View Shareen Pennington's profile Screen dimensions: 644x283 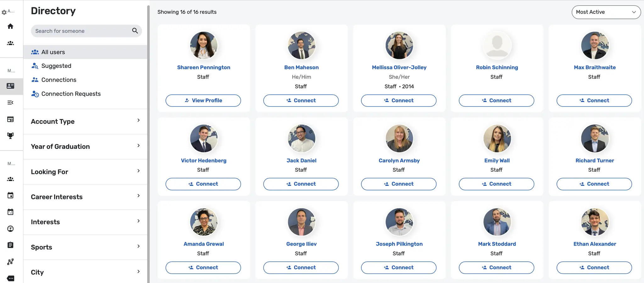pyautogui.click(x=203, y=100)
